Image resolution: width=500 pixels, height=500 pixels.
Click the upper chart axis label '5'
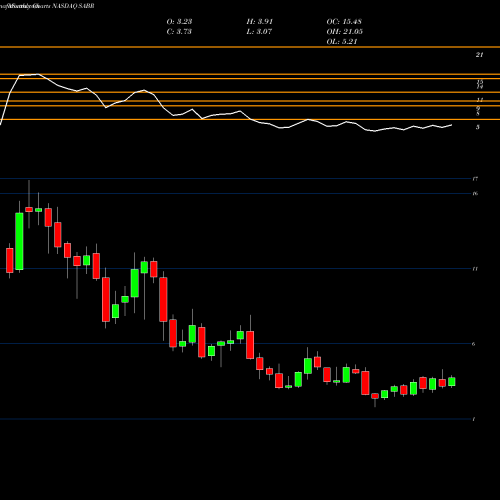tap(478, 127)
